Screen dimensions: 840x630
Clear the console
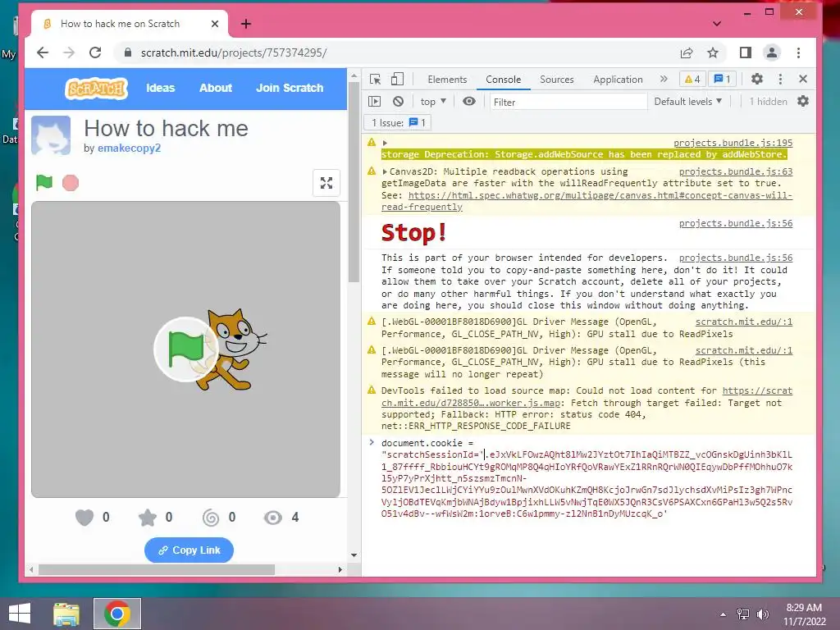tap(398, 101)
